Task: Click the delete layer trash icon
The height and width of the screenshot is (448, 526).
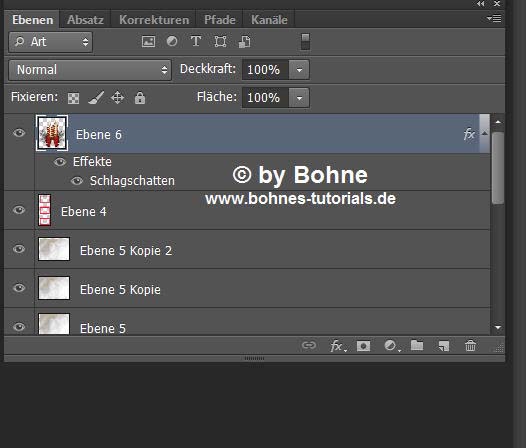Action: point(470,346)
